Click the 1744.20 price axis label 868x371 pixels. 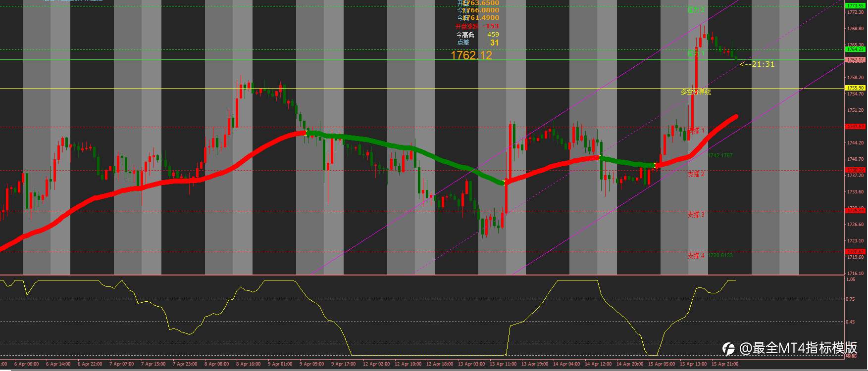point(856,143)
